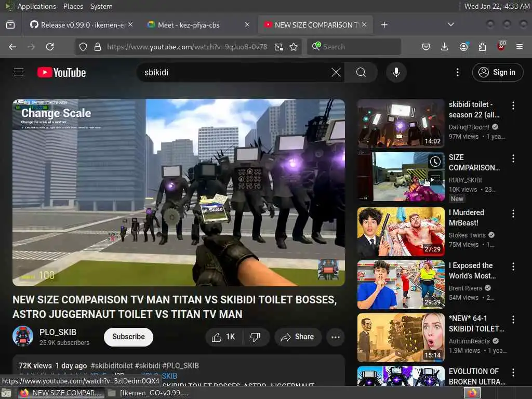Close the Meet kez-pfya-cbs tab
This screenshot has height=399, width=532.
coord(247,25)
